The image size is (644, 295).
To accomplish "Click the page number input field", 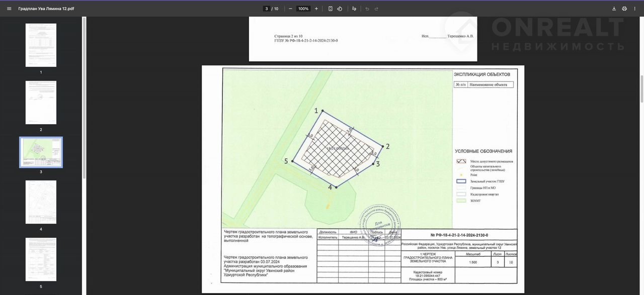I will coord(266,9).
